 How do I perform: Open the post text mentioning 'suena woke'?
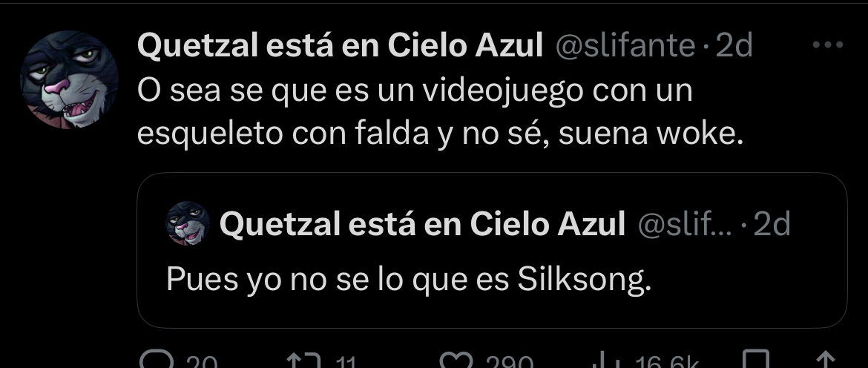coord(440,112)
